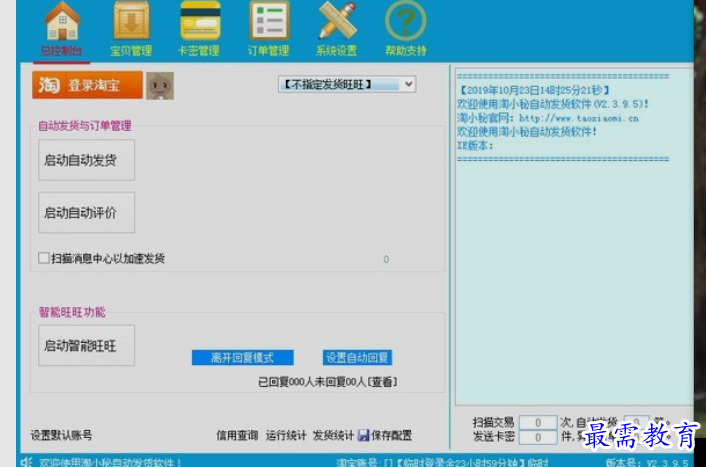Click 淘宝账号 status bar entry
The height and width of the screenshot is (467, 706).
coord(442,462)
